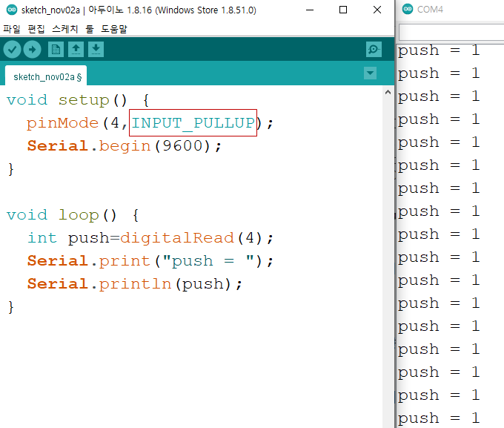Click the editor scroll-up arrow
This screenshot has height=428, width=504.
point(388,93)
